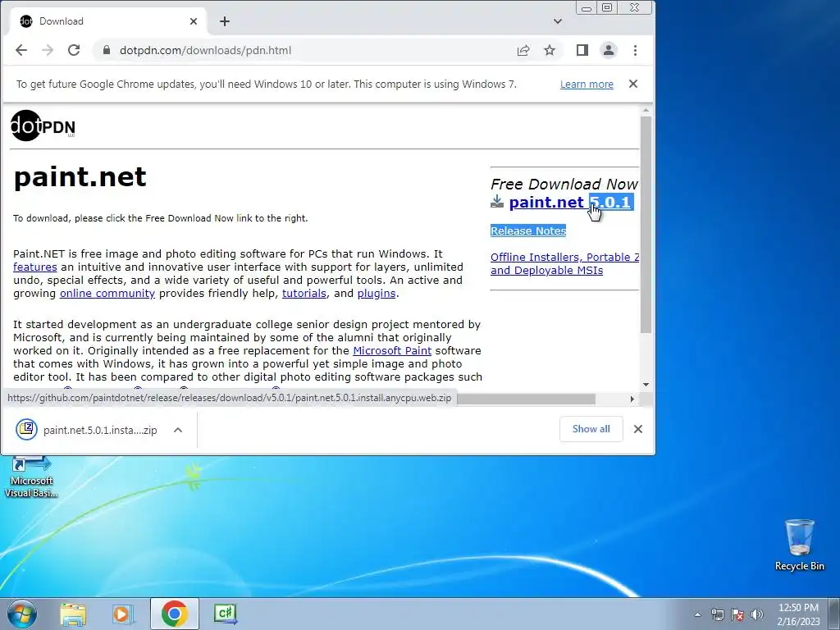Click the Chrome taskbar icon
This screenshot has width=840, height=630.
point(174,614)
